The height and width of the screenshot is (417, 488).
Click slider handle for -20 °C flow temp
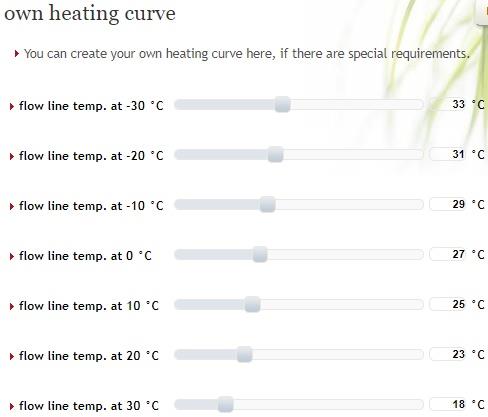click(275, 155)
